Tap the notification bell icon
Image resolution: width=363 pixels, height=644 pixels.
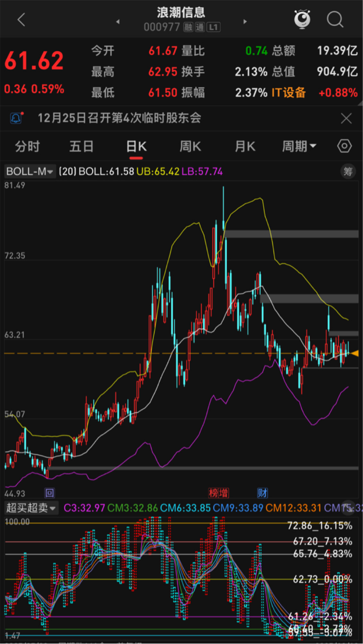point(16,118)
